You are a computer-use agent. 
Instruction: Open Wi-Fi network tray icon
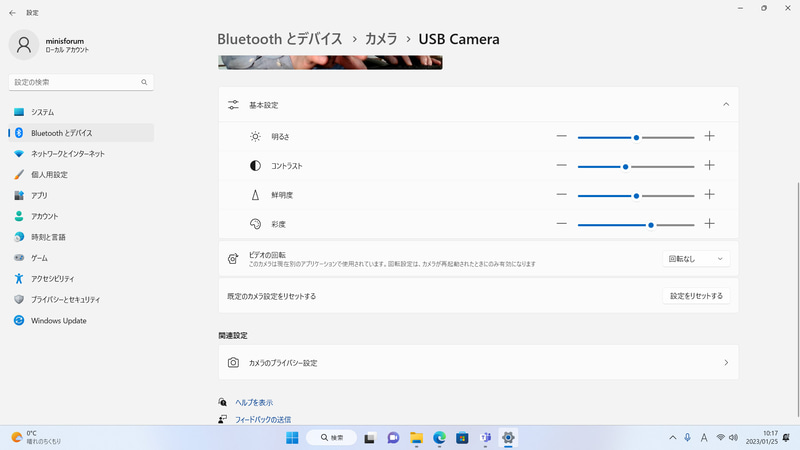(x=720, y=437)
